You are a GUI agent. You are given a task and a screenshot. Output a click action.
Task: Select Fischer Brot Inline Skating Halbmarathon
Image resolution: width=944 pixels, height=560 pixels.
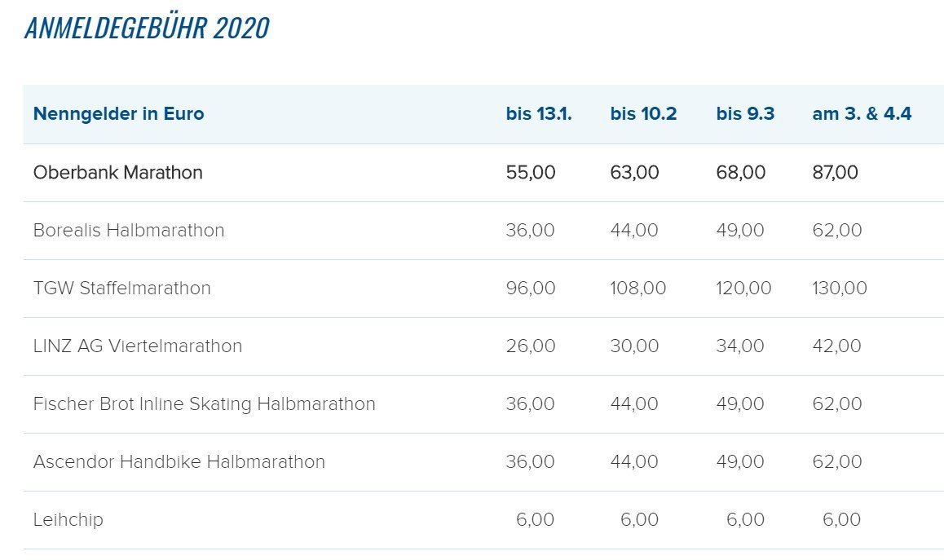(x=205, y=404)
